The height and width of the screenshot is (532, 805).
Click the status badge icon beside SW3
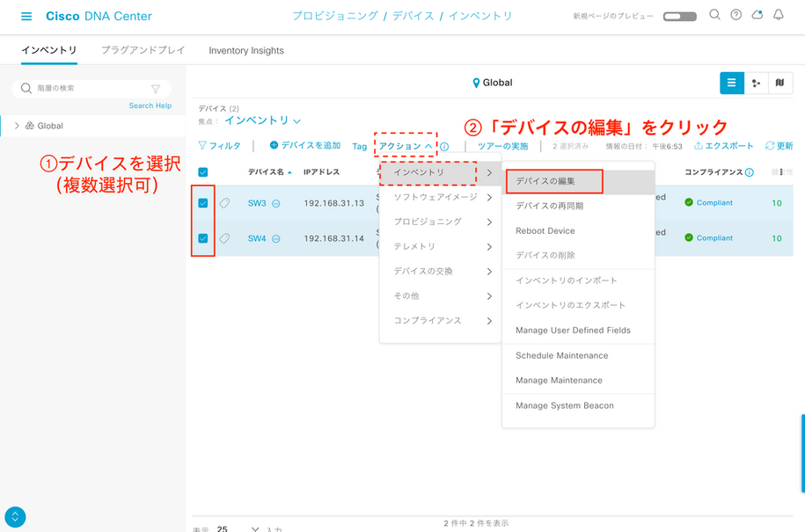[275, 204]
